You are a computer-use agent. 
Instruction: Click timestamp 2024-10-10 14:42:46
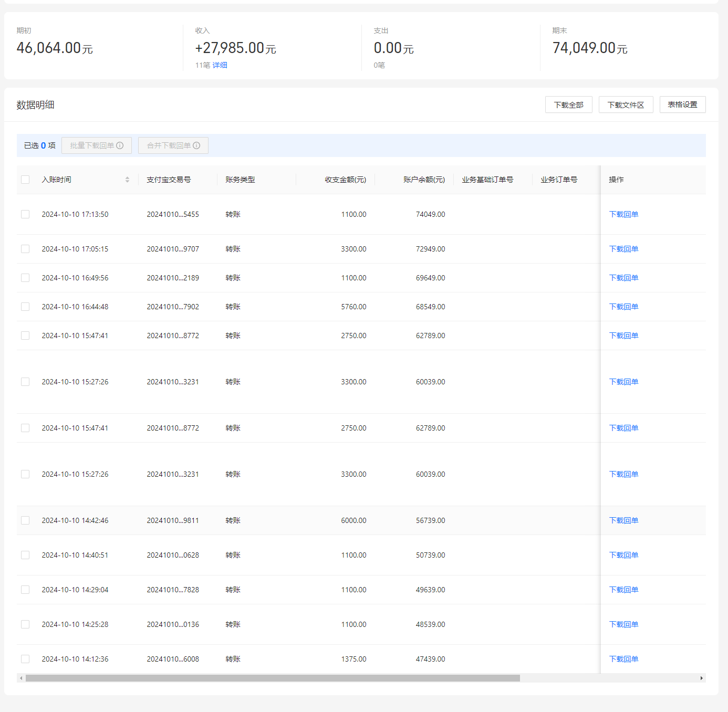coord(75,520)
